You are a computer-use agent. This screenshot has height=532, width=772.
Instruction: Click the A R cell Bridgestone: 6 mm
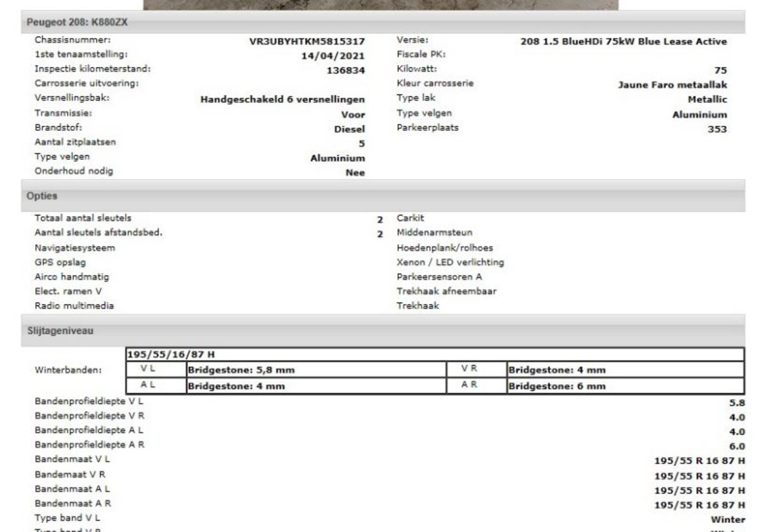[556, 386]
